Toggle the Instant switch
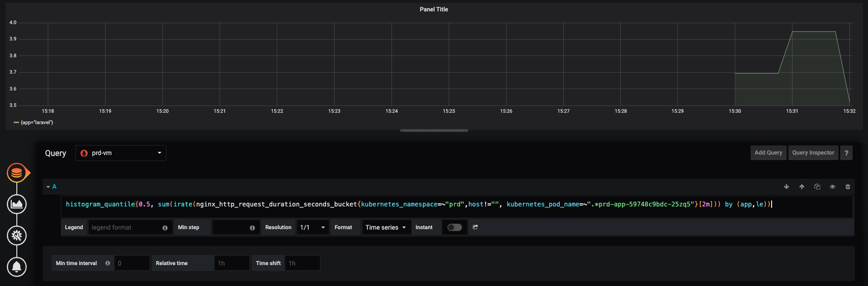Image resolution: width=868 pixels, height=286 pixels. 455,227
